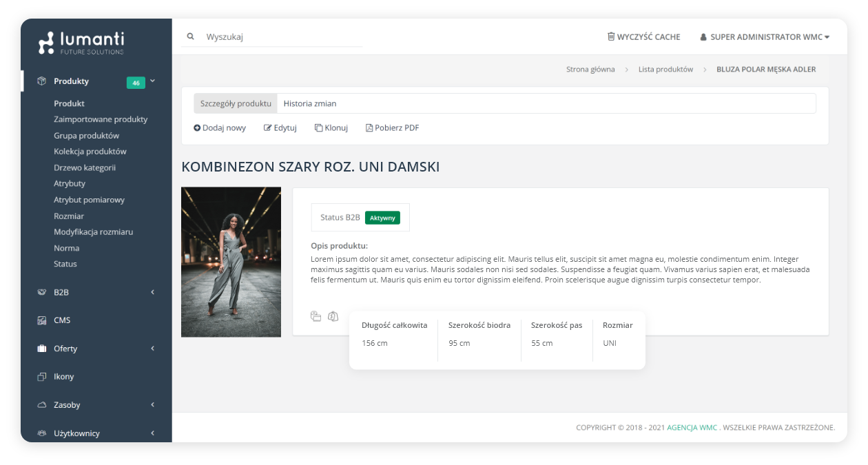
Task: Click the CMS sidebar icon
Action: click(x=41, y=320)
